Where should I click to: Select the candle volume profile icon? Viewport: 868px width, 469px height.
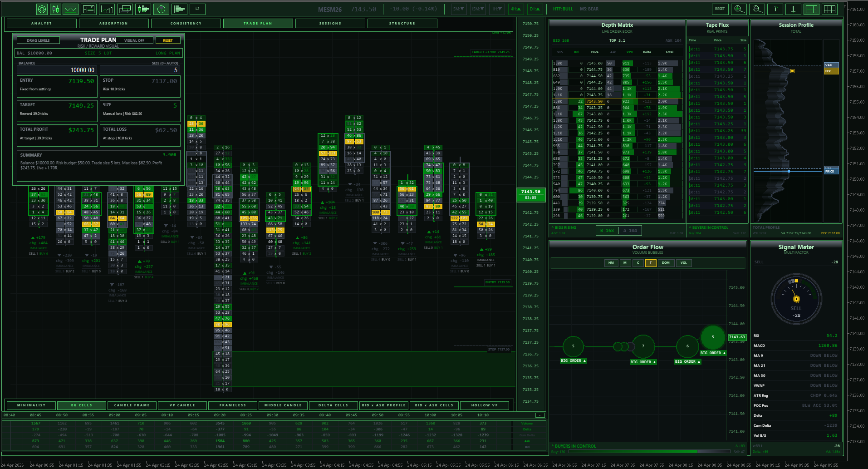coord(143,9)
